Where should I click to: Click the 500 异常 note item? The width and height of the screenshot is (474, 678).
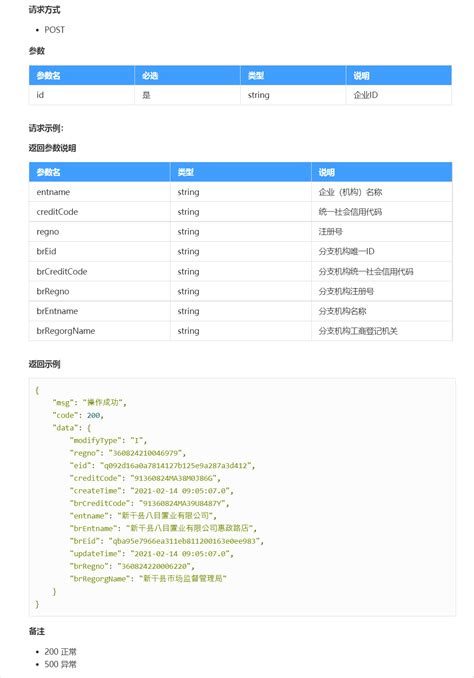point(61,664)
